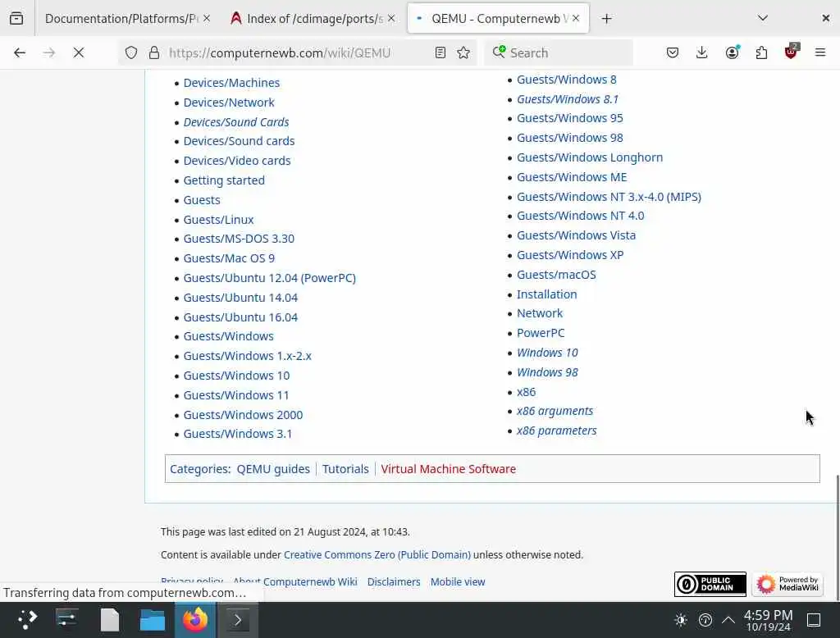Open the terminal from the taskbar
Screen dimensions: 840x638
[x=238, y=620]
